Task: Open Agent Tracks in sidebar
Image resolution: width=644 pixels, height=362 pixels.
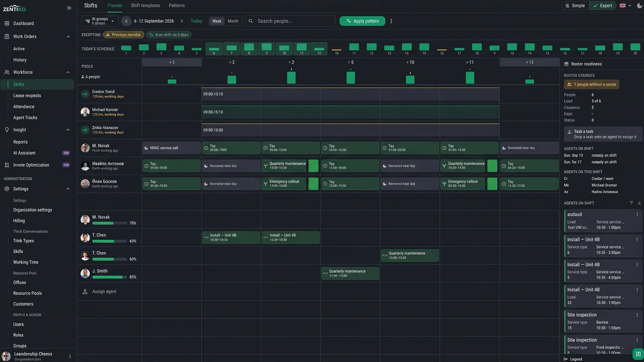Action: pyautogui.click(x=25, y=118)
